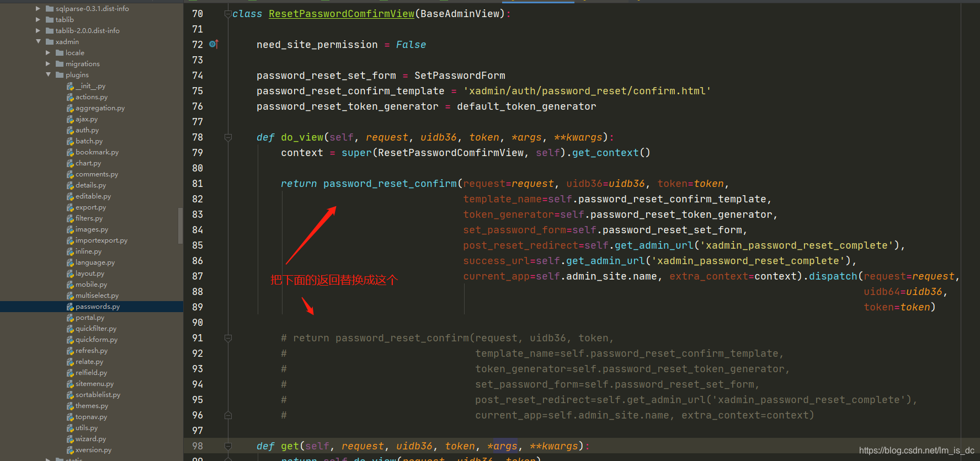Open sitemenu.py file

[x=94, y=384]
